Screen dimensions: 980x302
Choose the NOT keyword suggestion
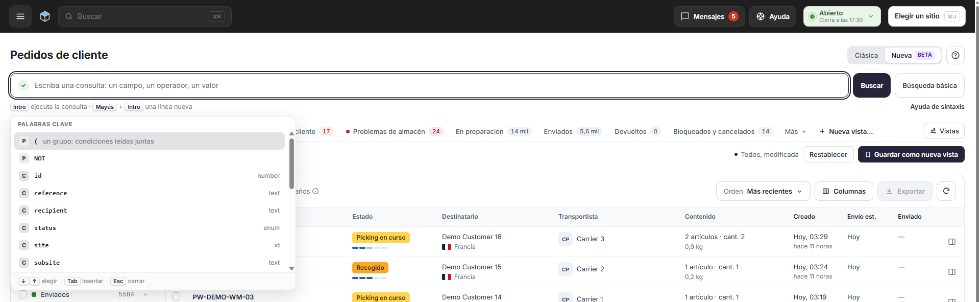point(149,158)
